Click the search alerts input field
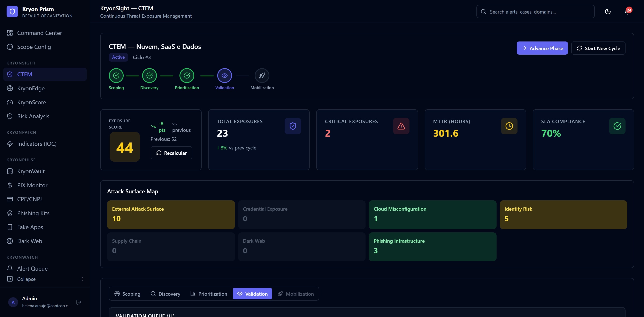The height and width of the screenshot is (317, 644). pos(535,11)
